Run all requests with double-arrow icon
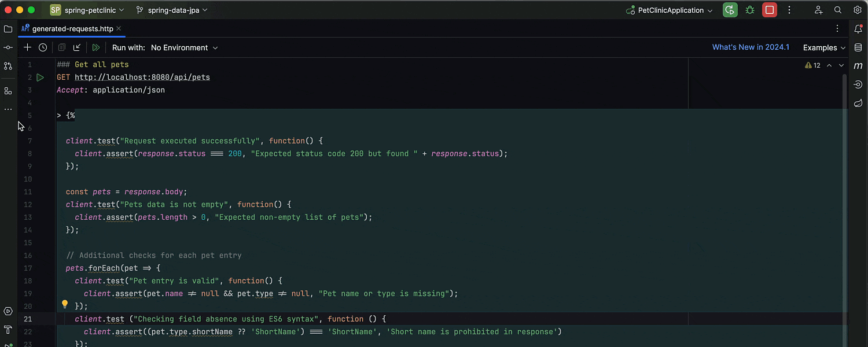The height and width of the screenshot is (347, 868). point(96,47)
